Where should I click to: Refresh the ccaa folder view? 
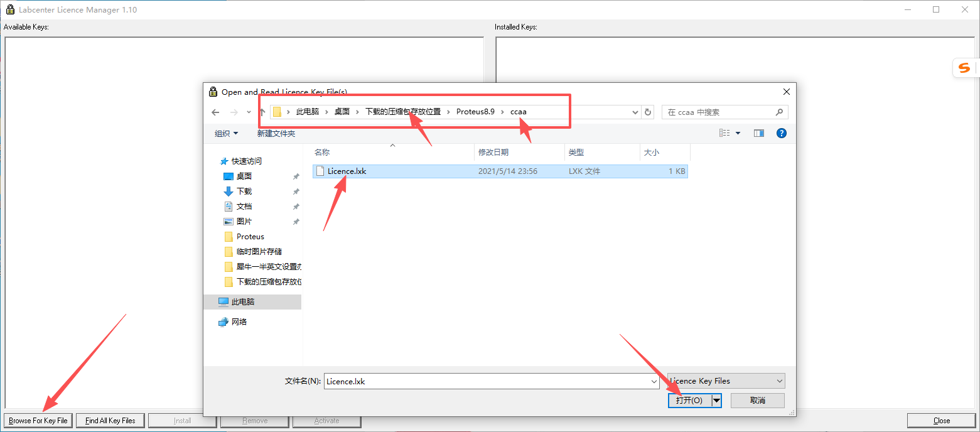click(649, 112)
